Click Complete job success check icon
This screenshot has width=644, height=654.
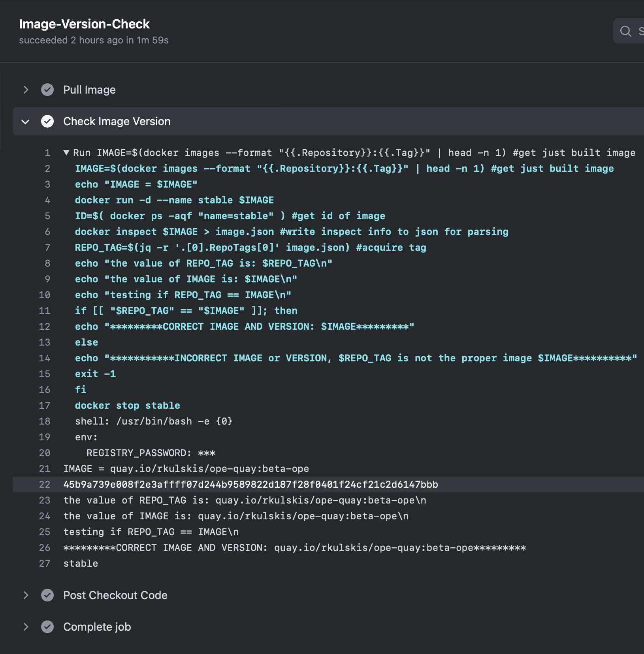coord(47,627)
